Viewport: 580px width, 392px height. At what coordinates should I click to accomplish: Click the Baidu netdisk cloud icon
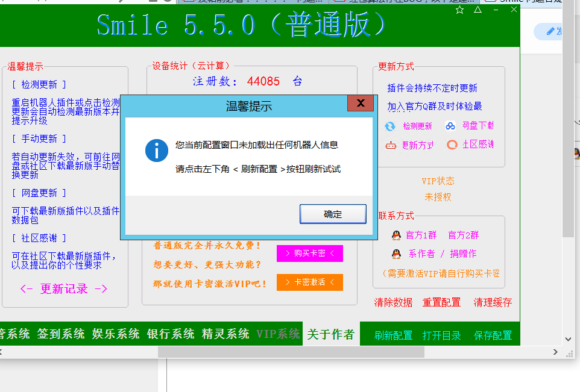click(450, 126)
